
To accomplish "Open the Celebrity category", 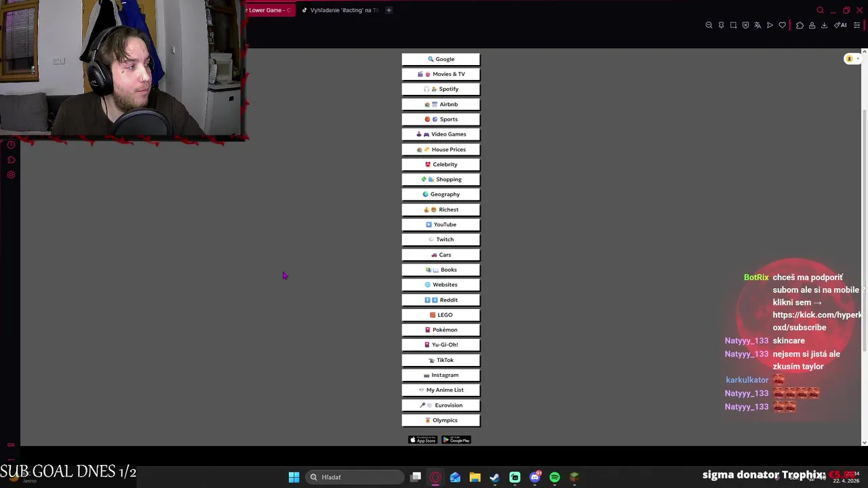I will [x=441, y=164].
